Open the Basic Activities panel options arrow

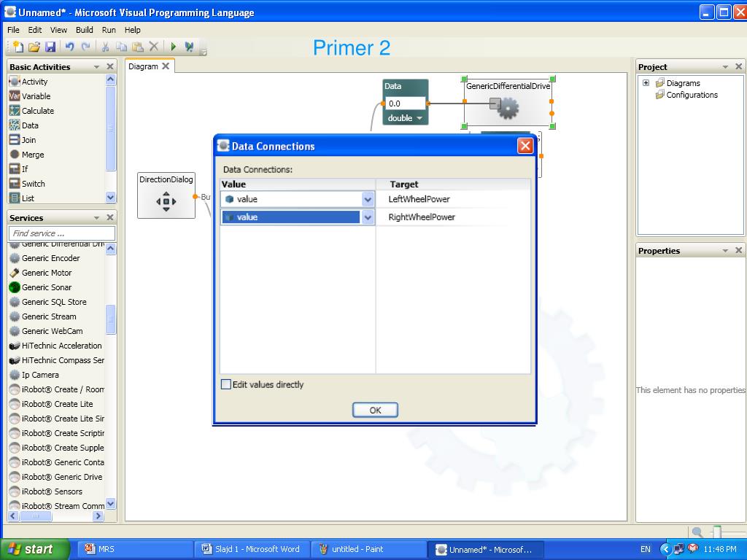(x=97, y=66)
